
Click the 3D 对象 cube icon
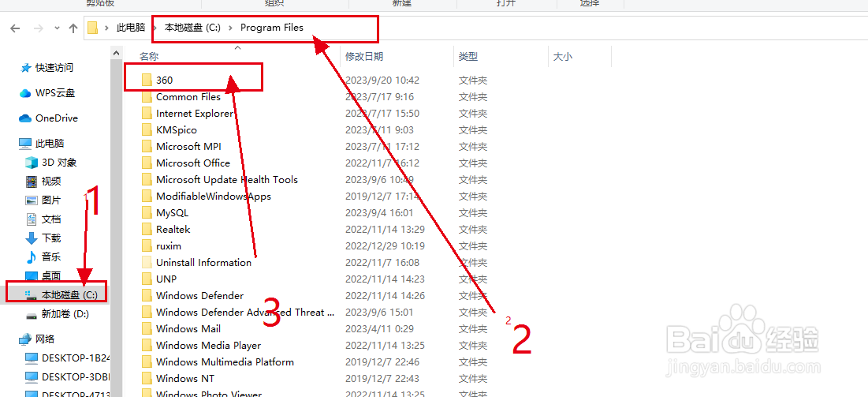[32, 163]
